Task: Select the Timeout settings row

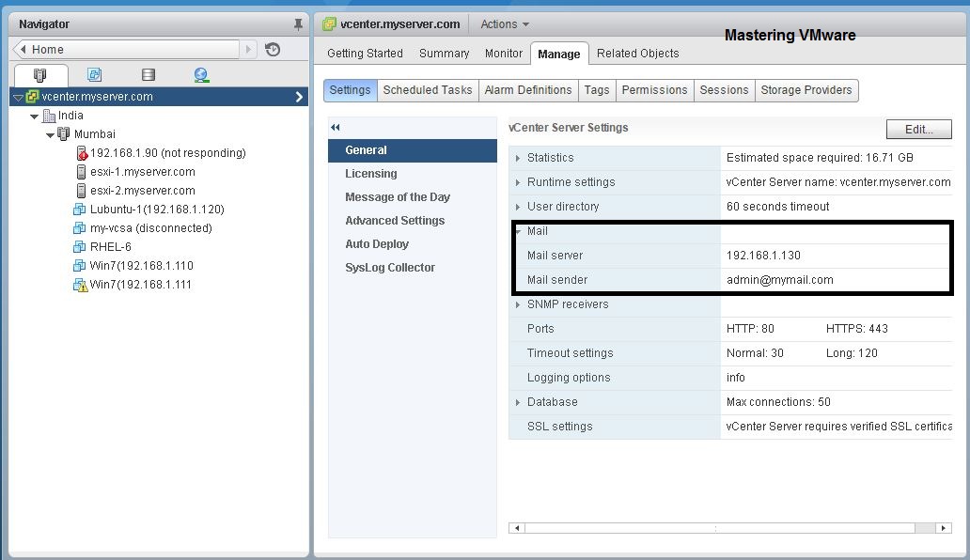Action: click(730, 353)
